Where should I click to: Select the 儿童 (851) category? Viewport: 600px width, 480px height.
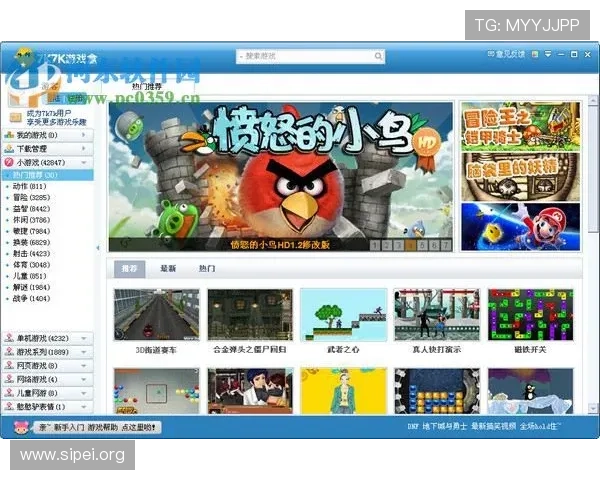coord(29,276)
